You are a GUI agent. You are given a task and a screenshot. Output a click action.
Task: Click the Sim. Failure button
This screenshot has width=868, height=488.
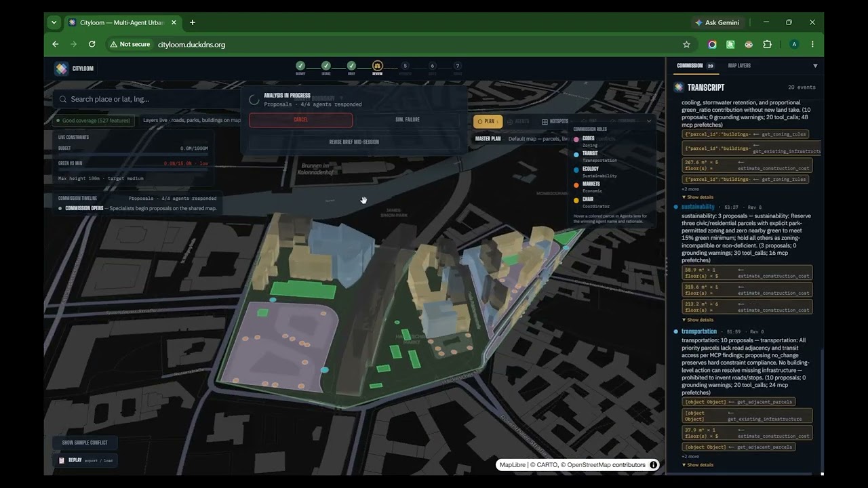click(408, 120)
